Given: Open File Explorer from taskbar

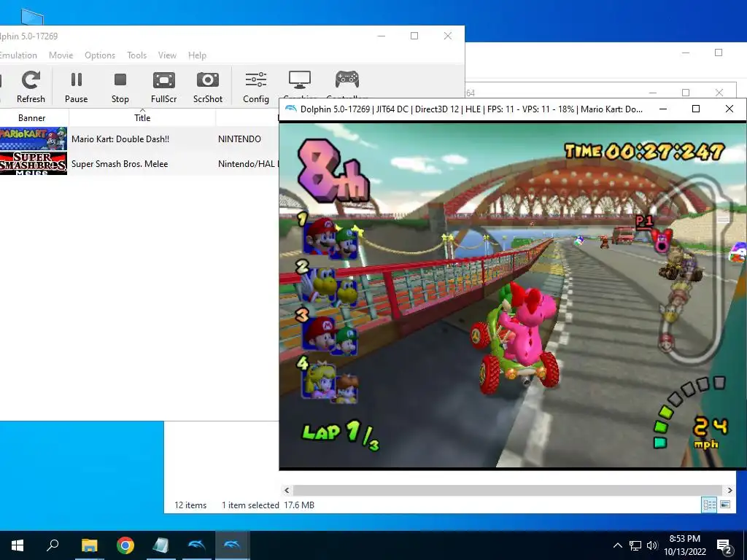Looking at the screenshot, I should point(89,545).
